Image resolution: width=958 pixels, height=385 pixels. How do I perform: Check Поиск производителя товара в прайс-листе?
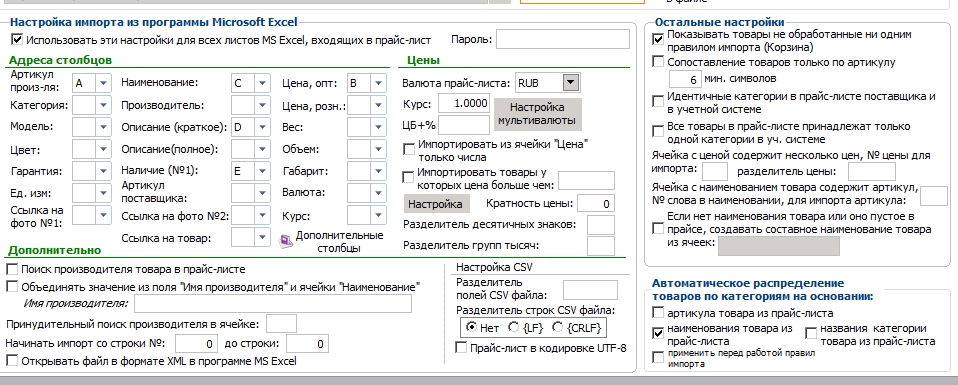pos(12,269)
